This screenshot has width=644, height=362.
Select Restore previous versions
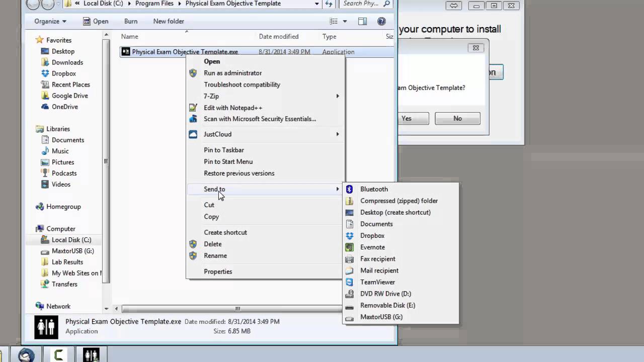(239, 173)
